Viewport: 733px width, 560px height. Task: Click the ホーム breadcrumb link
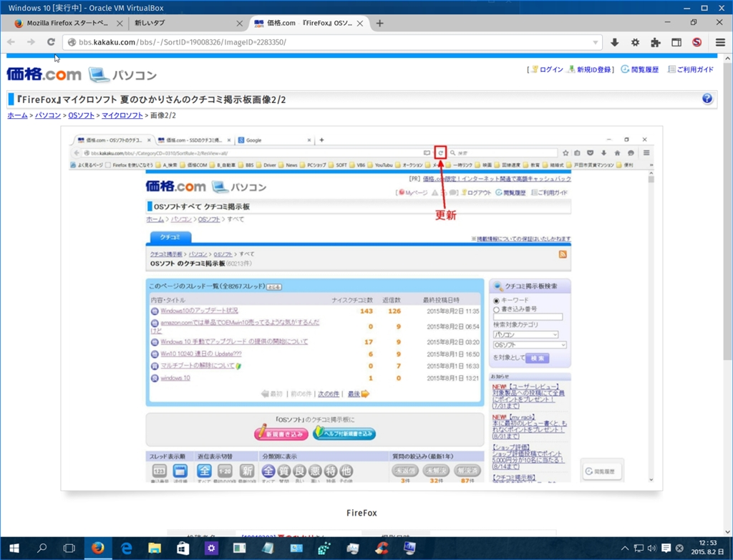(x=17, y=115)
